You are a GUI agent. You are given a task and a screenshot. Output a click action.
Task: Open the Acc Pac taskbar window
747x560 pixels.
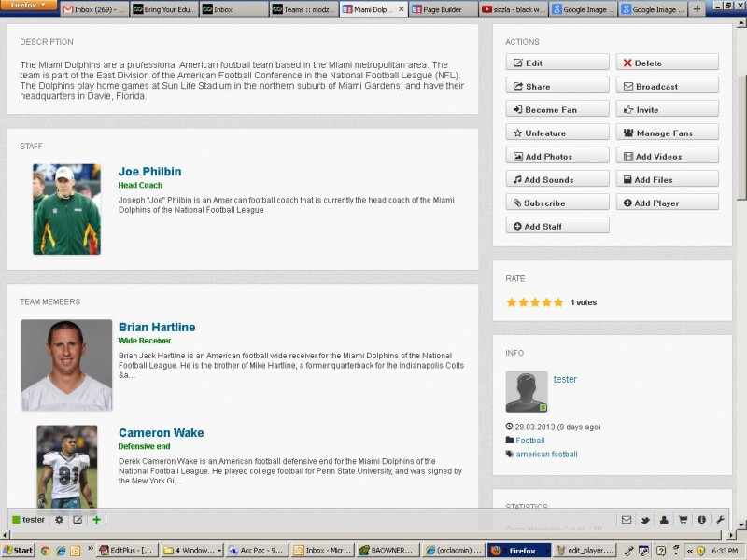click(x=256, y=551)
